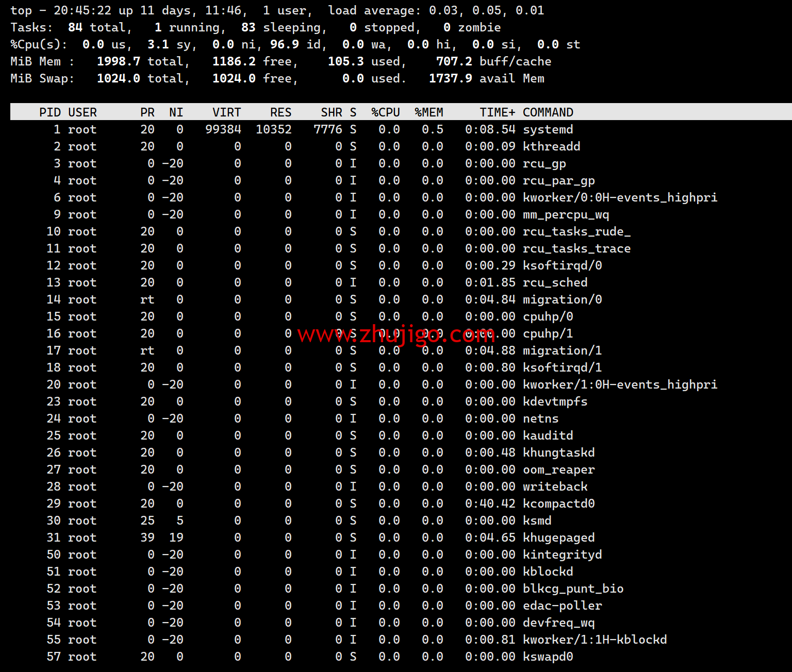792x672 pixels.
Task: Click the PID column header
Action: (50, 112)
